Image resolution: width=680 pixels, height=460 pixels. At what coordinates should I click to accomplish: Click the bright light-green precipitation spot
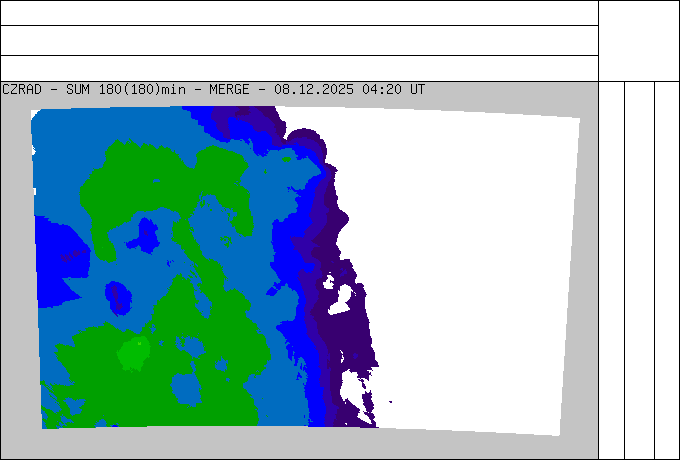[134, 351]
